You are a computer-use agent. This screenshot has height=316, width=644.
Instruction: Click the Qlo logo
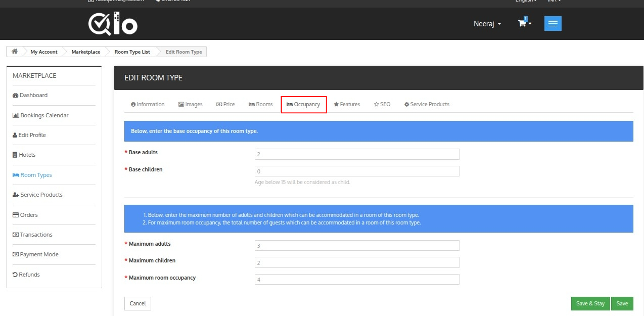(113, 23)
